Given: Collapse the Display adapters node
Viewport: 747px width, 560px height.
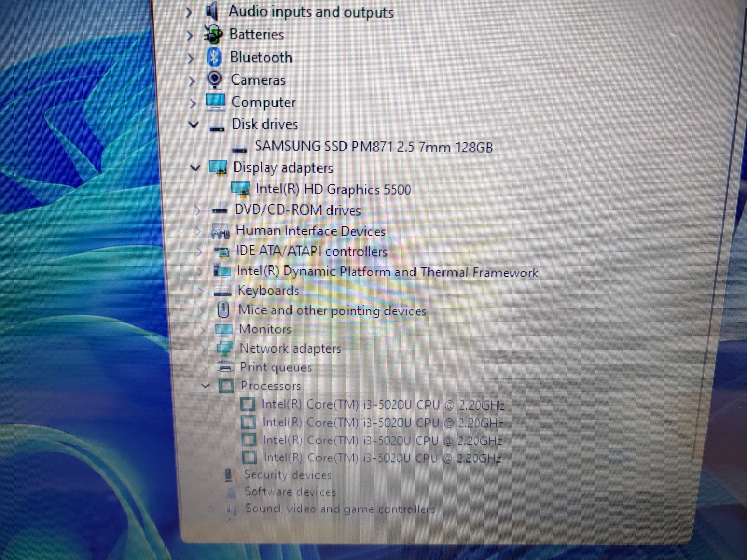Looking at the screenshot, I should [195, 167].
